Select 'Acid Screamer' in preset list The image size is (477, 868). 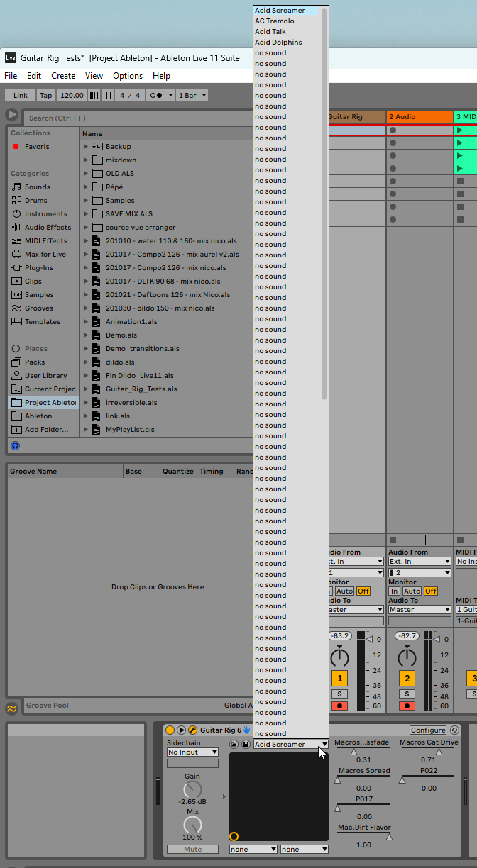tap(286, 11)
